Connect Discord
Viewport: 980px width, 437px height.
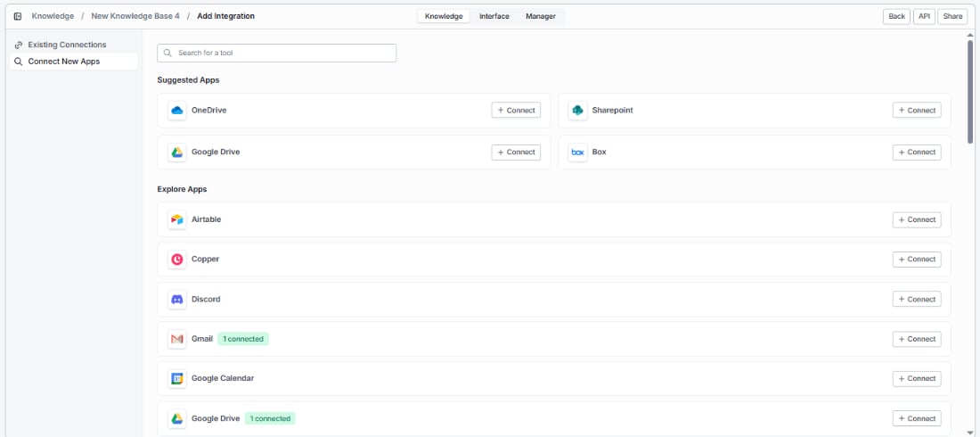[x=916, y=300]
